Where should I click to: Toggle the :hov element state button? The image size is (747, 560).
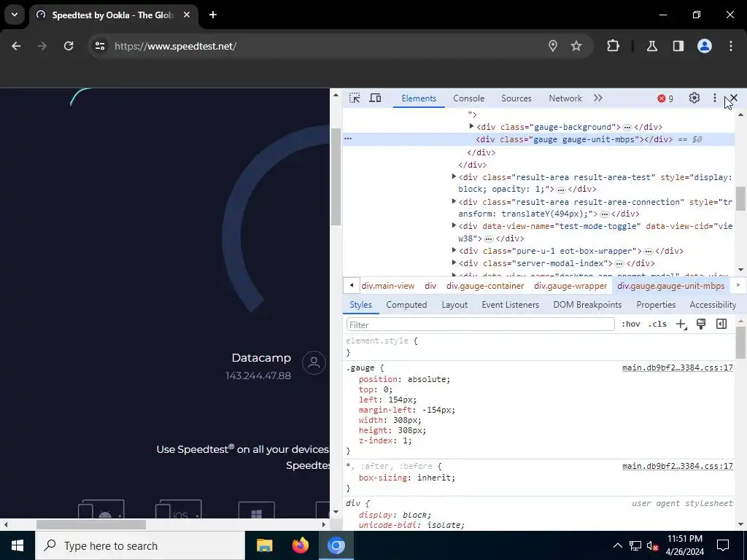tap(631, 324)
